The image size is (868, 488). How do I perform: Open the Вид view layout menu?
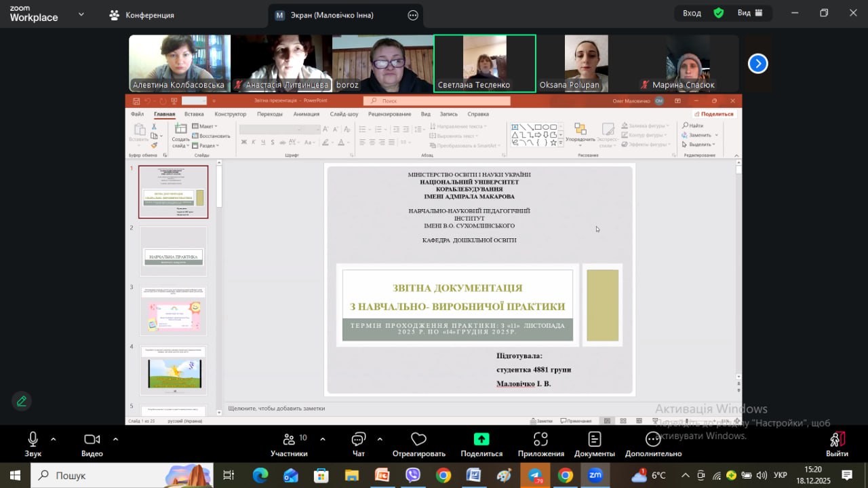[750, 13]
